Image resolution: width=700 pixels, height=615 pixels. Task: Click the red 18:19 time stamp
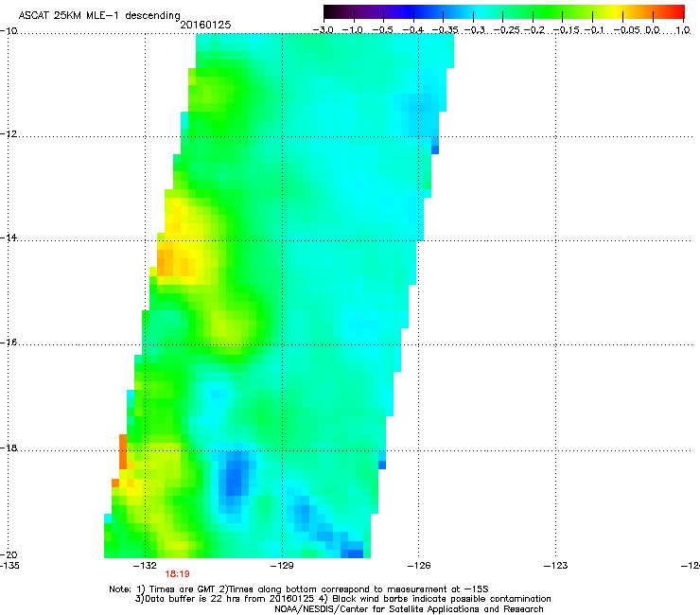tap(177, 574)
